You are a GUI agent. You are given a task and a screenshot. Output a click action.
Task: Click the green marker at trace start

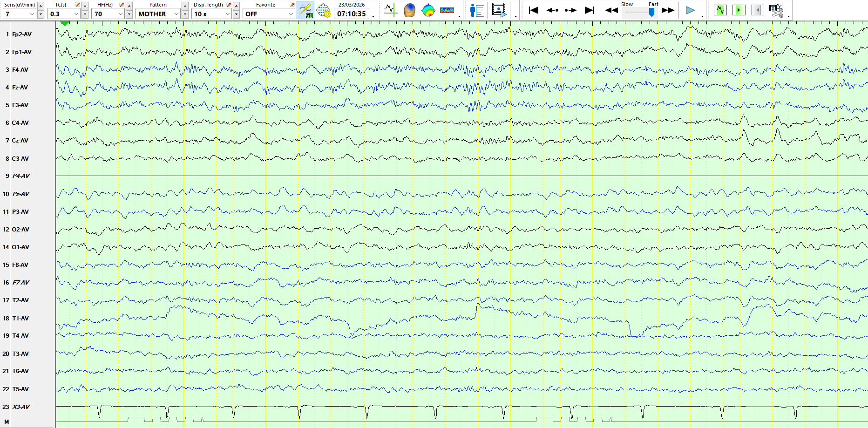65,23
